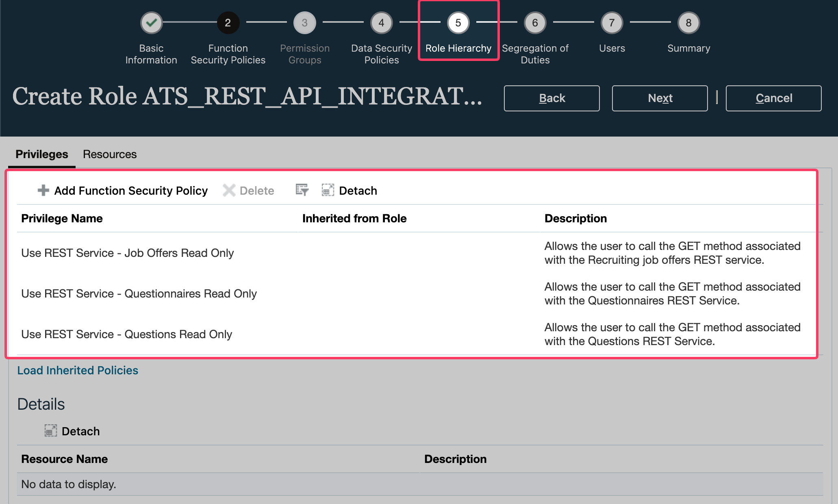Click the Role Hierarchy step label
The height and width of the screenshot is (504, 838).
(458, 48)
